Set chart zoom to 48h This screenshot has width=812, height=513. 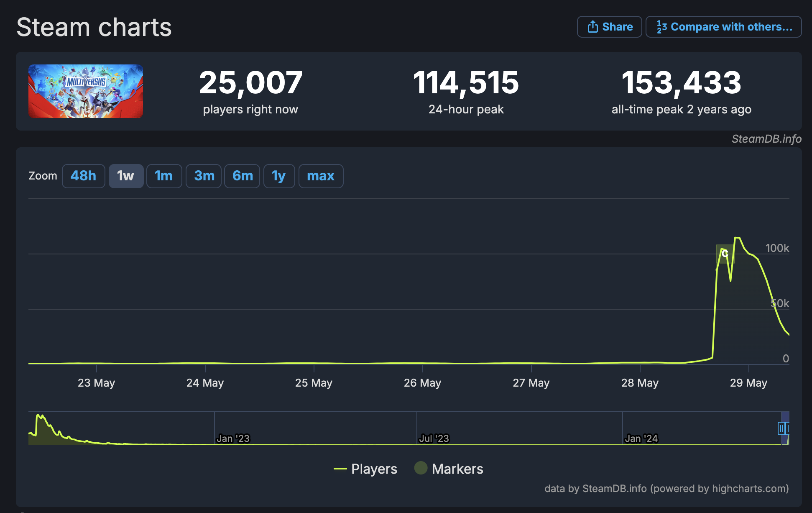tap(83, 176)
